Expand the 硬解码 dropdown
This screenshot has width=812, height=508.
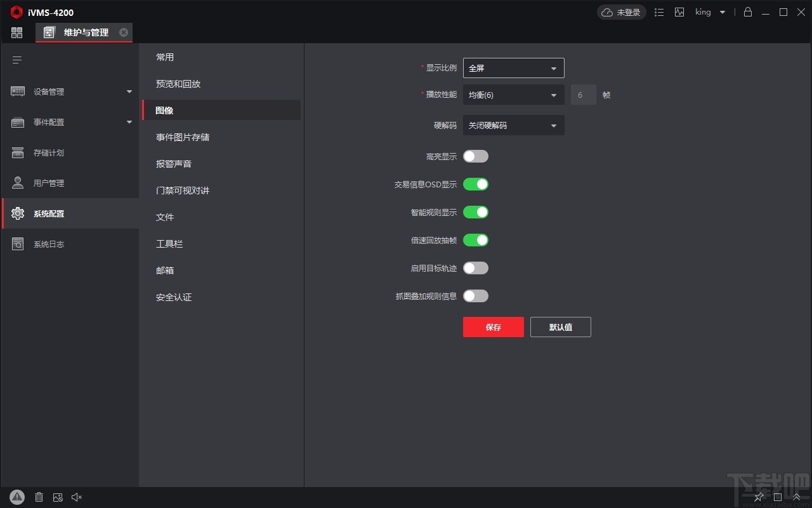pyautogui.click(x=513, y=125)
